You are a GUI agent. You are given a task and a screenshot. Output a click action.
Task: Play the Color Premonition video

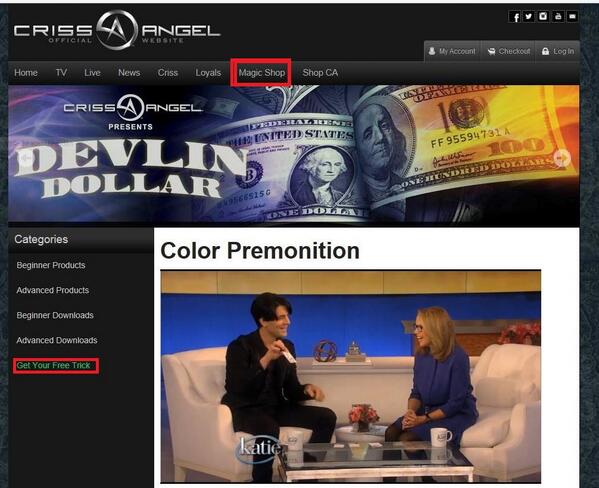tap(350, 376)
